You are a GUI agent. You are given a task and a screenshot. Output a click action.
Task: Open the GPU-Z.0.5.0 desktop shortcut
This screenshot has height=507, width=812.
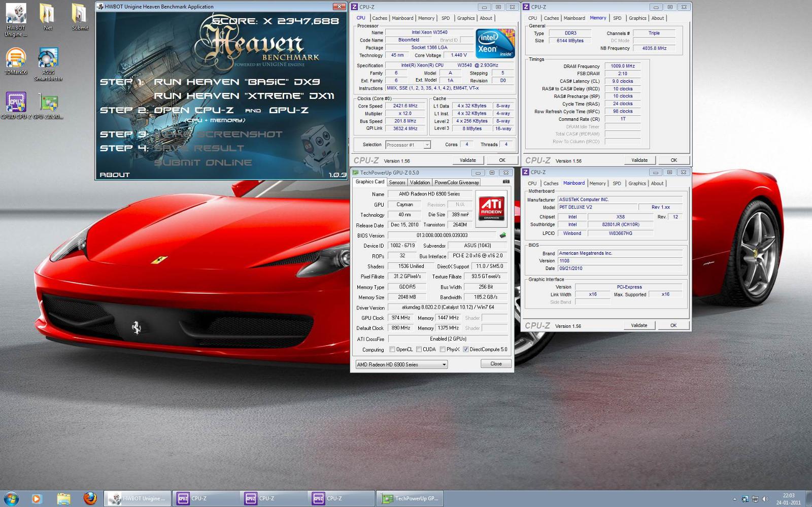[x=48, y=106]
